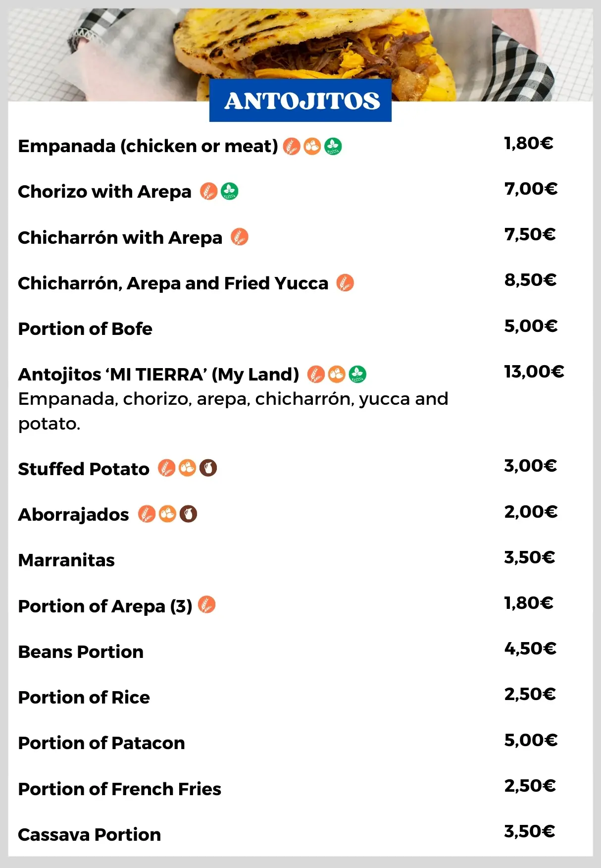
Task: Click the egg allergen icon beside Empanada
Action: tap(312, 147)
